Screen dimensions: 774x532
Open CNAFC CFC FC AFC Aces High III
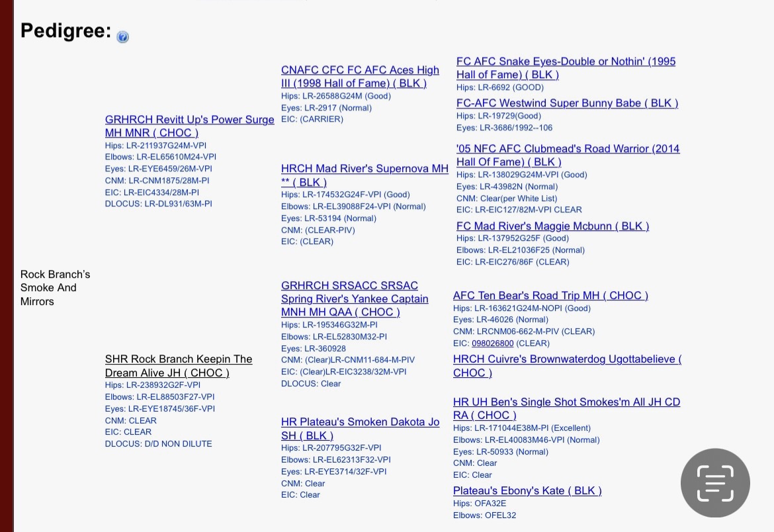360,77
